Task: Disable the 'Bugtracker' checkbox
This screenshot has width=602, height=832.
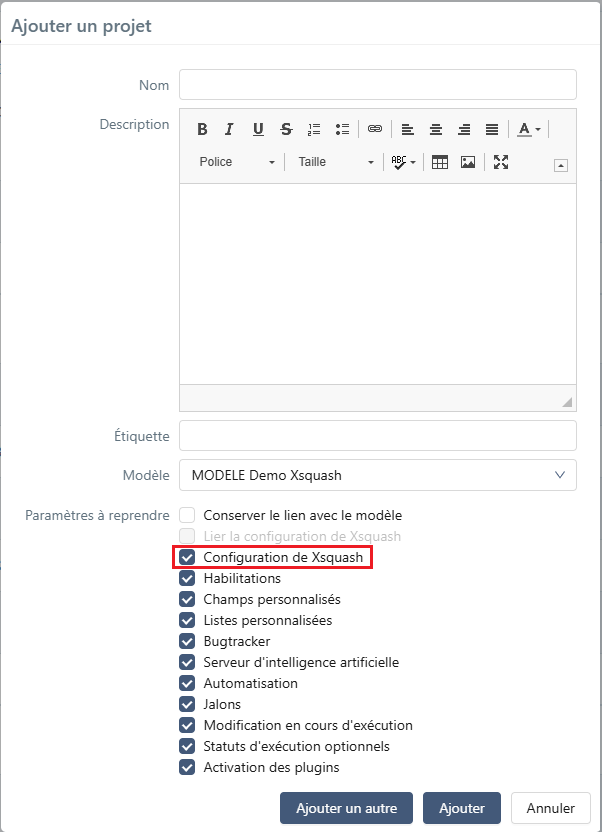Action: click(187, 641)
